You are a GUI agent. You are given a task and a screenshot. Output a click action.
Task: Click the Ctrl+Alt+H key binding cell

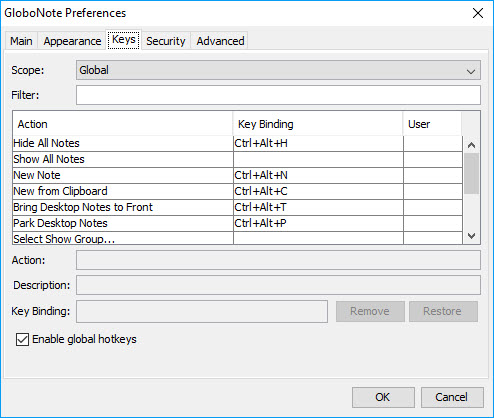pos(318,143)
